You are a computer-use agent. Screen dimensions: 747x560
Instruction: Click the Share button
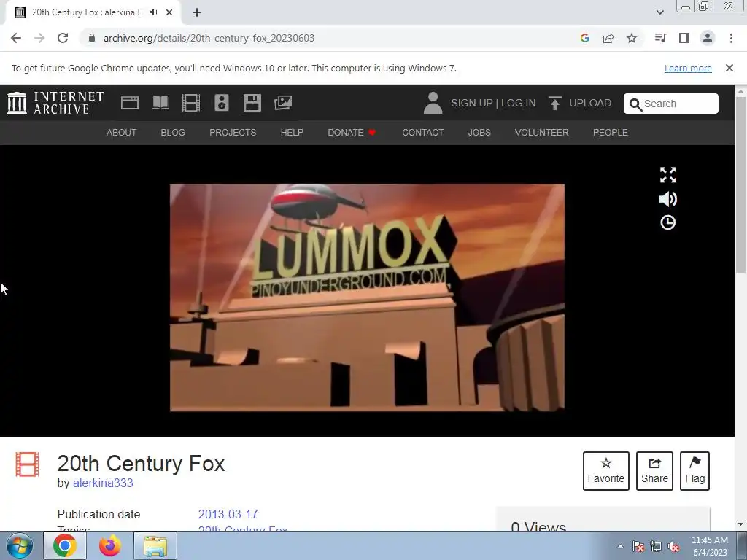coord(654,471)
